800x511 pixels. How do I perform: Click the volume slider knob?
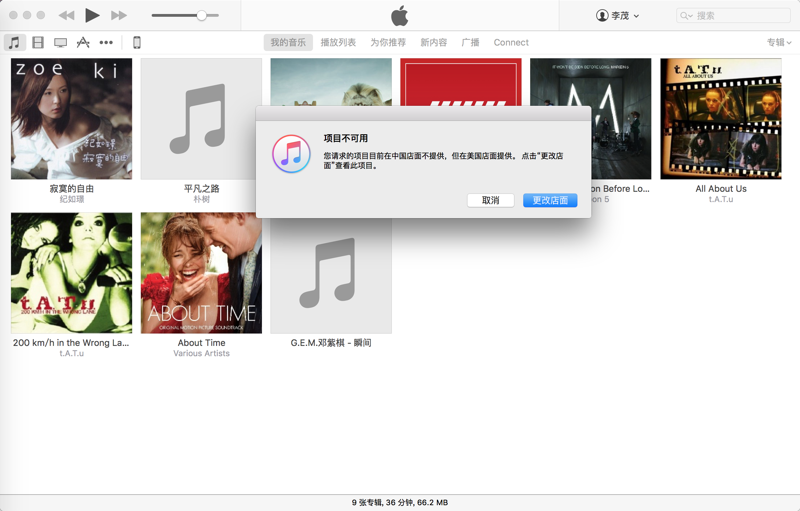pyautogui.click(x=202, y=15)
